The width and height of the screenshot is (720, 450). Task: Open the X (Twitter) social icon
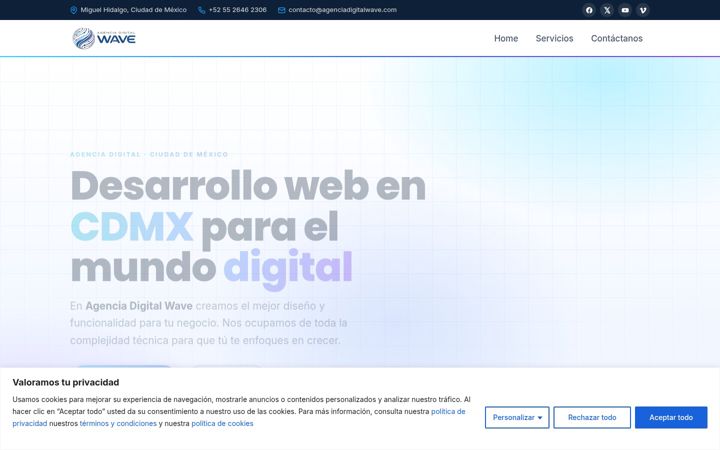click(607, 10)
